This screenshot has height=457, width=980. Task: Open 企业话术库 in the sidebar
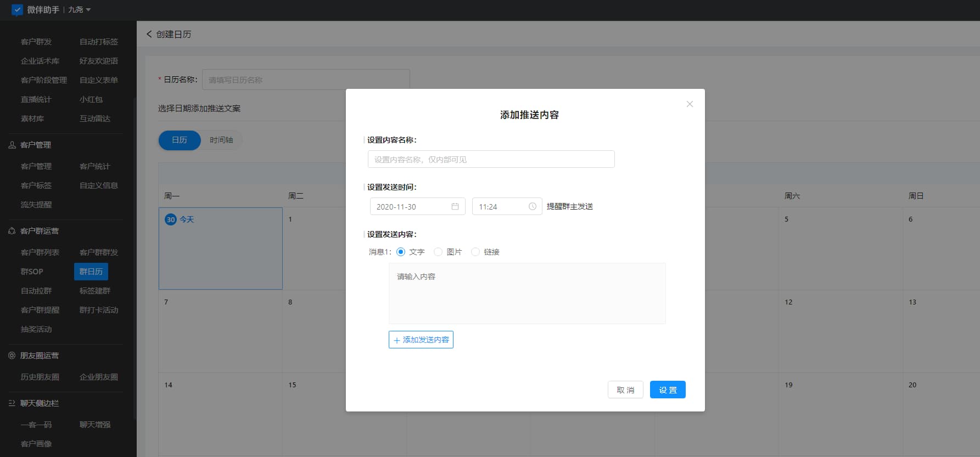[x=40, y=61]
